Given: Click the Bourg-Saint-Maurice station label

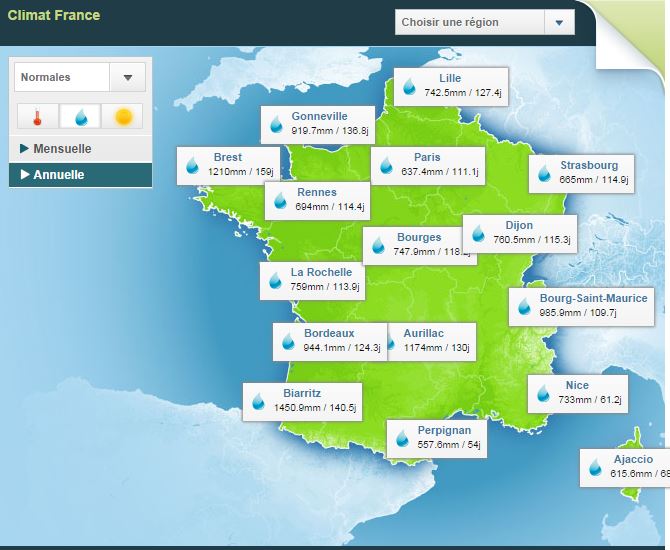Looking at the screenshot, I should pos(593,298).
